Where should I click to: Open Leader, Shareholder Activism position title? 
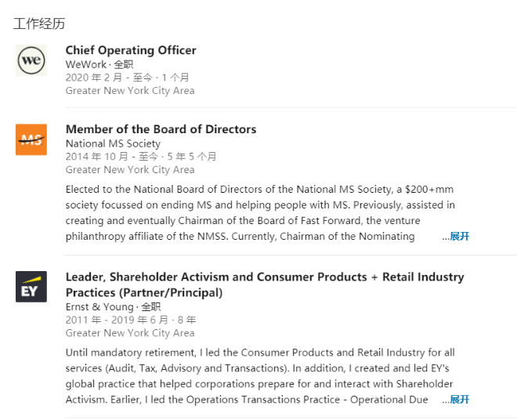(265, 284)
